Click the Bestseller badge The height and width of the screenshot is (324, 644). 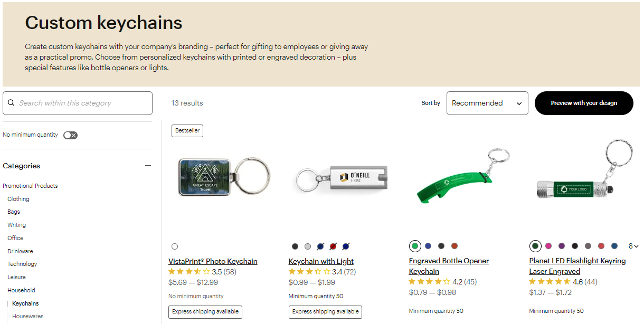tap(187, 130)
